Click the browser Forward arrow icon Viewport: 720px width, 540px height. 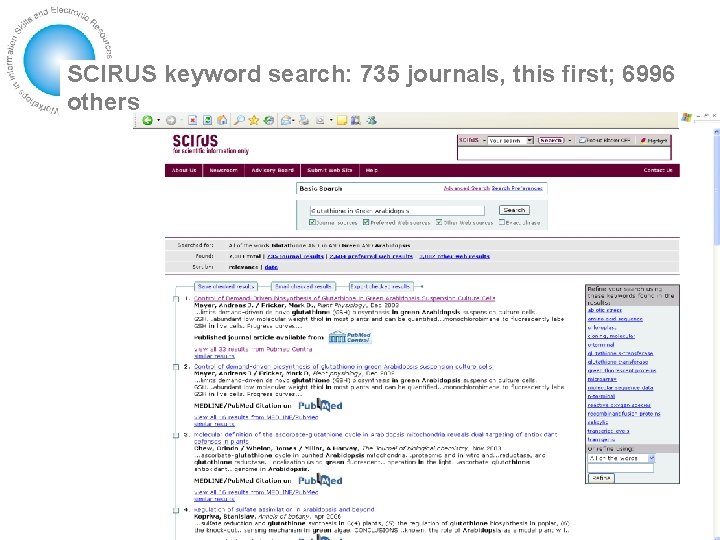[x=171, y=120]
